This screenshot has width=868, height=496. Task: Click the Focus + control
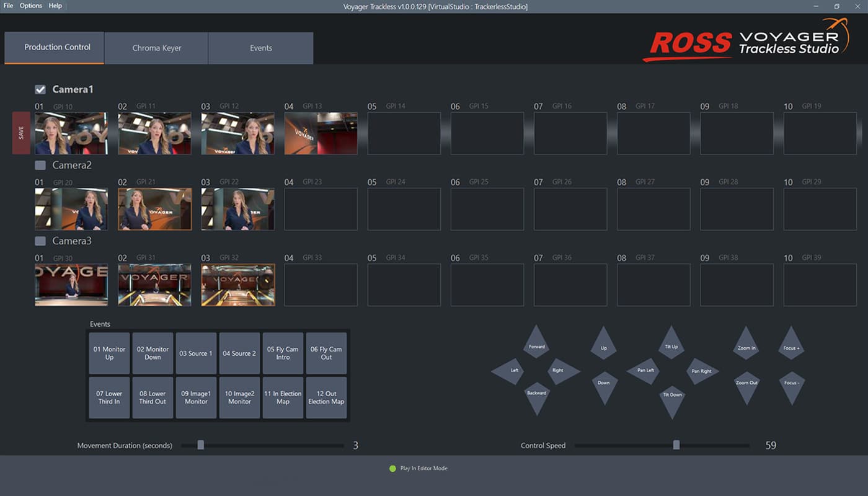coord(791,345)
